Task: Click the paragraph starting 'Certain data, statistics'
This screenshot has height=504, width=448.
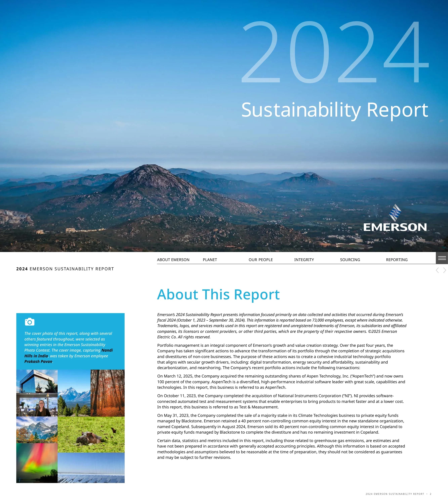Action: tap(281, 449)
